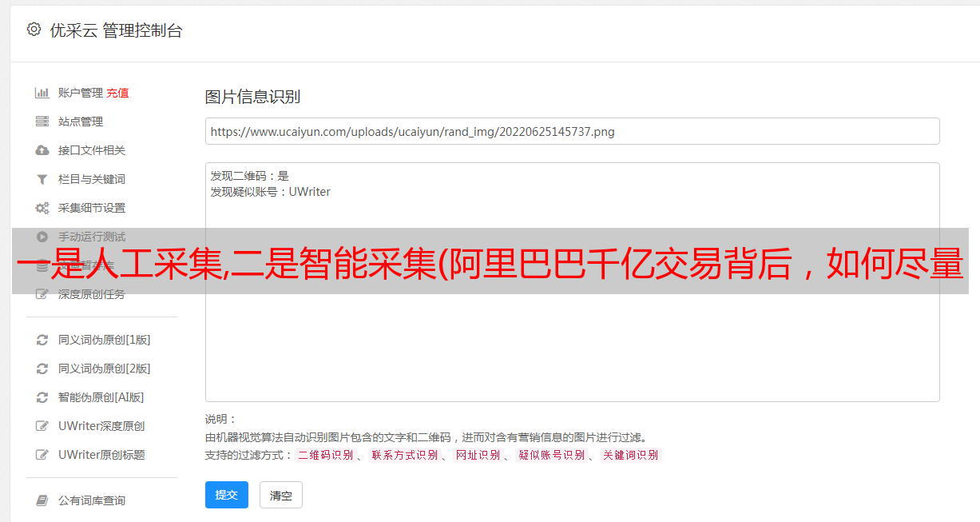Click the 发现疑似账号：UWriter result line
The width and height of the screenshot is (980, 522).
[270, 192]
